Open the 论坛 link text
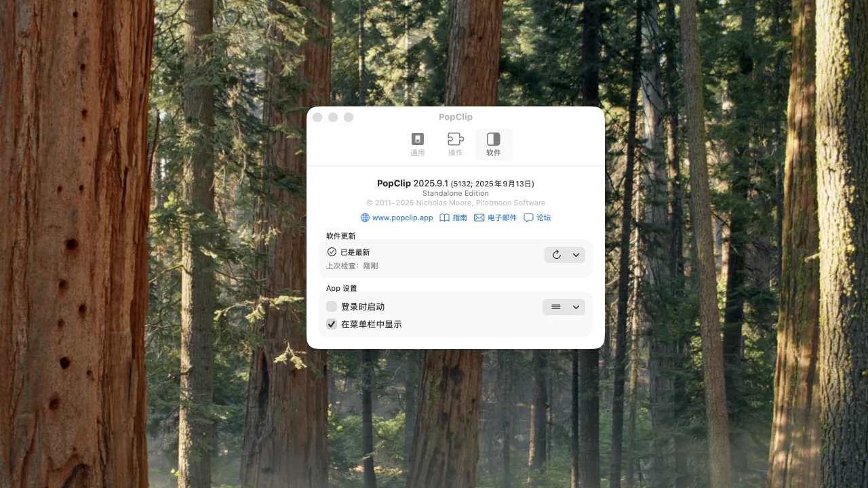 tap(544, 218)
